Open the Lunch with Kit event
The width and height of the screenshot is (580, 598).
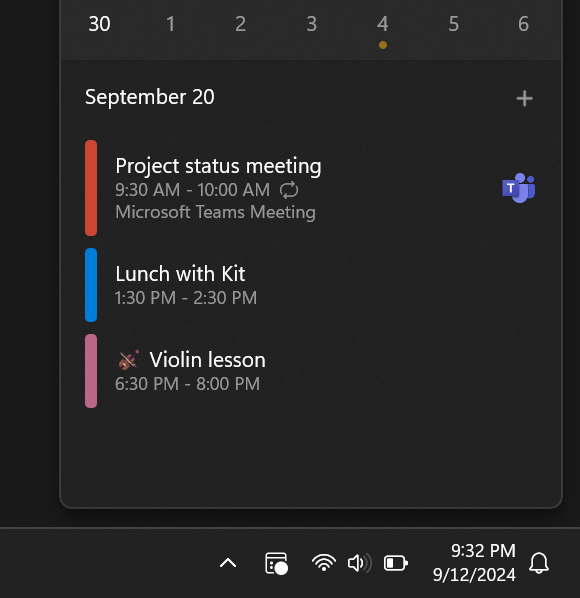coord(310,285)
